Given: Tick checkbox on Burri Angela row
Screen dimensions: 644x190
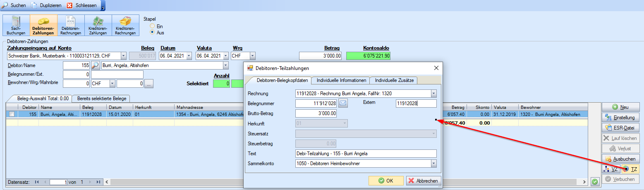Looking at the screenshot, I should [x=12, y=114].
